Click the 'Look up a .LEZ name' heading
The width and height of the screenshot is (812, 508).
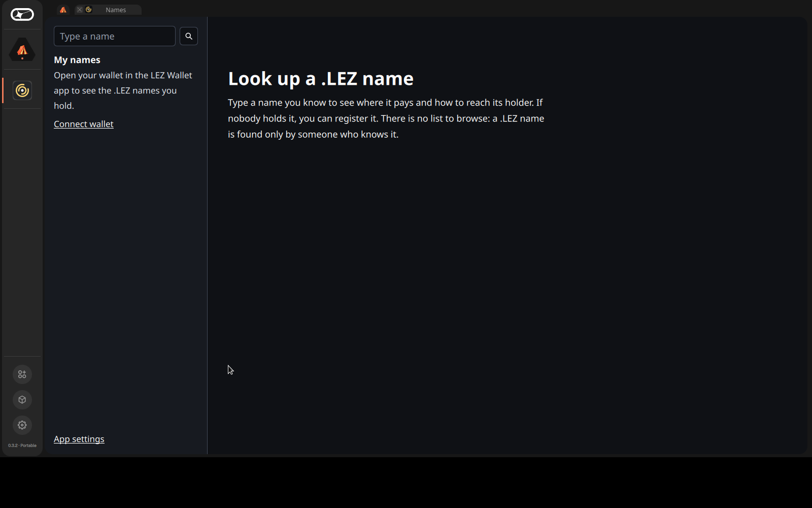pyautogui.click(x=321, y=79)
